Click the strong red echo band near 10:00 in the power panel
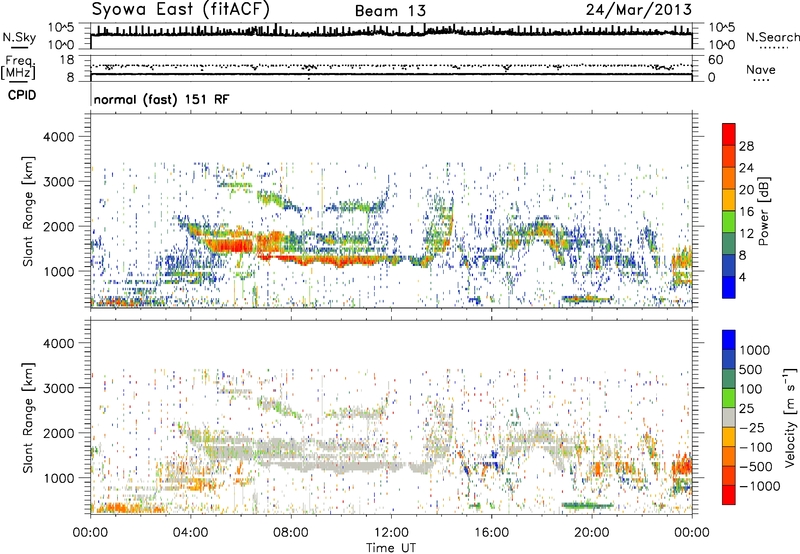Viewport: 800px width, 554px height. click(339, 262)
